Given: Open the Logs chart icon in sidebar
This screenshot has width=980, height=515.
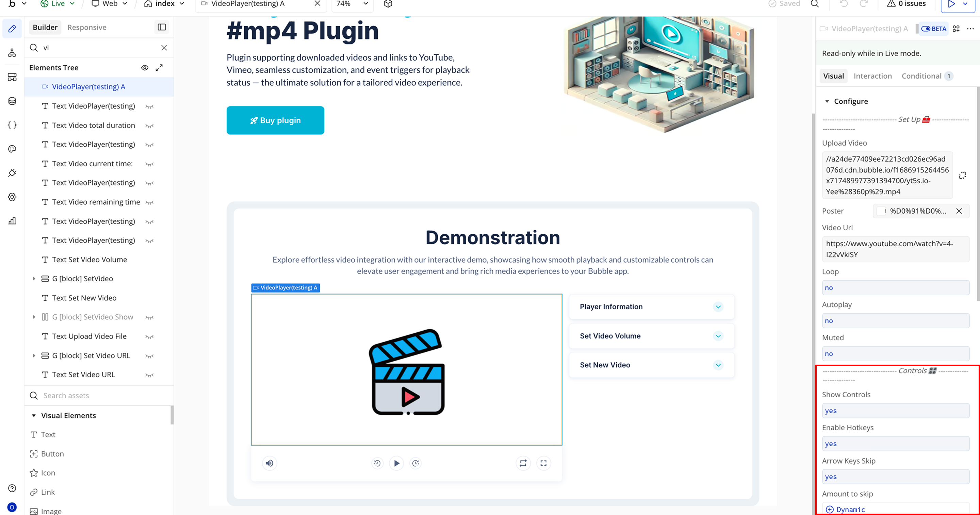Looking at the screenshot, I should (12, 221).
